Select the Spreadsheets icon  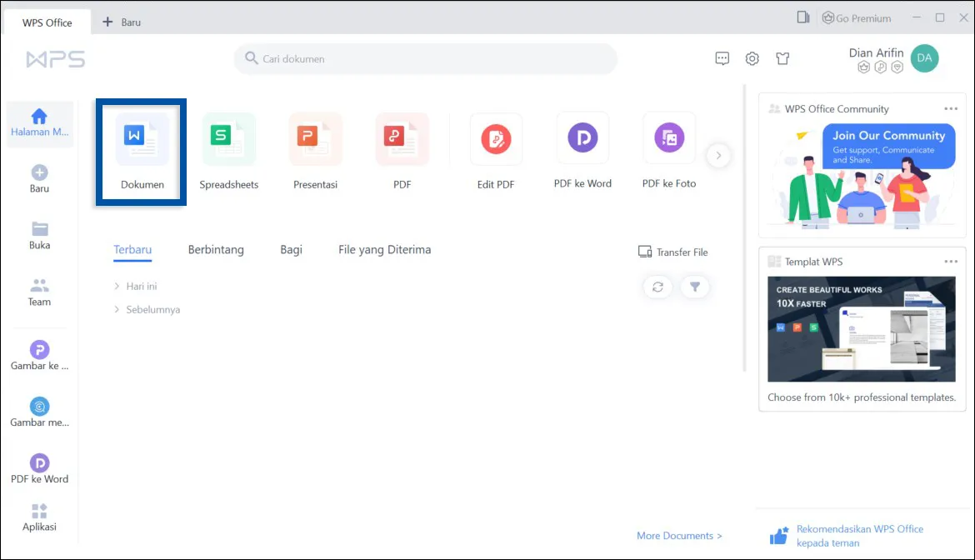228,139
